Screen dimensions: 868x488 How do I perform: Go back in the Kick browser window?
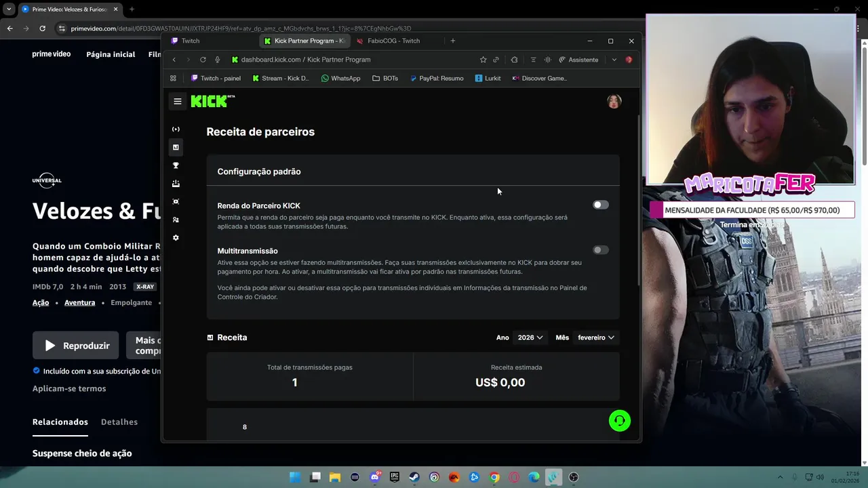coord(174,60)
